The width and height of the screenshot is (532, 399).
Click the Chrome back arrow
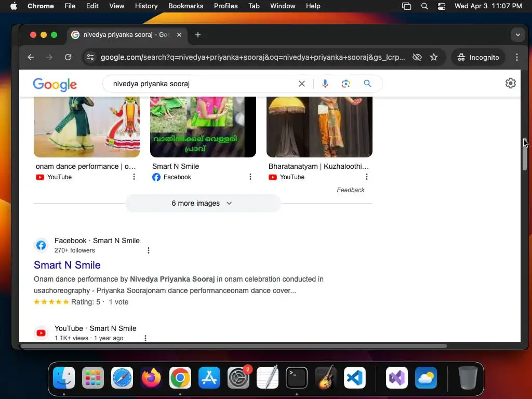(31, 57)
